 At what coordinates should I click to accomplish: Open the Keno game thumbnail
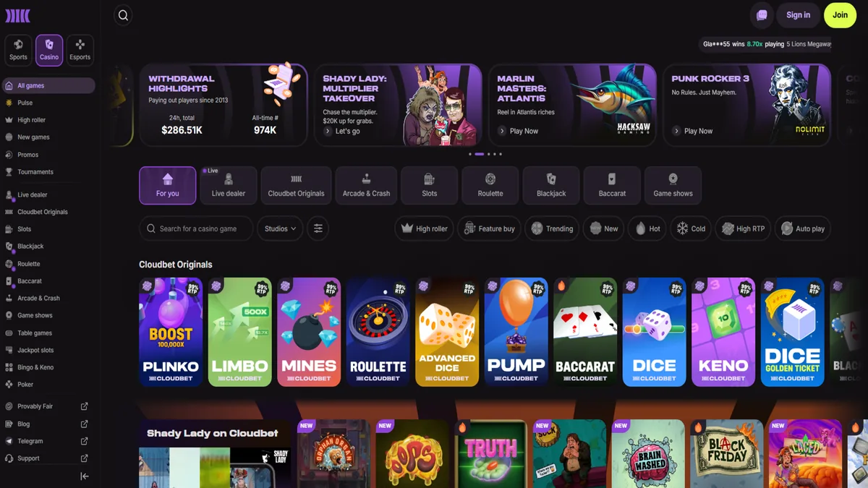(x=723, y=332)
